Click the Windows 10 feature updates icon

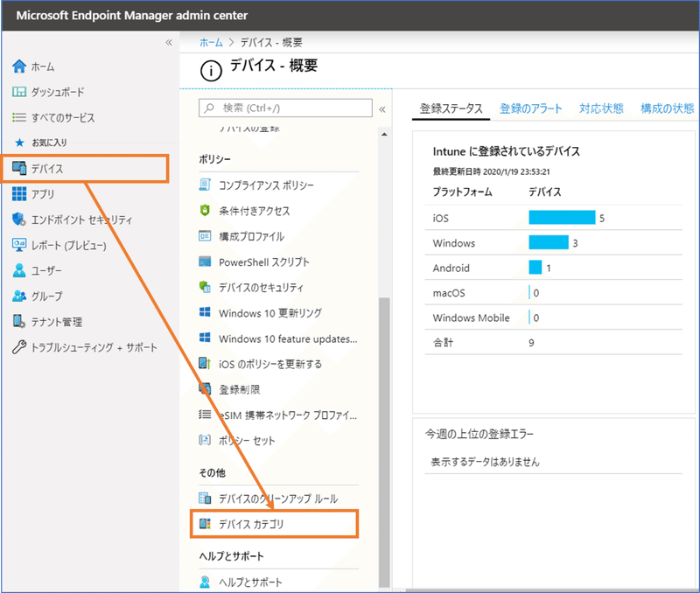click(x=205, y=338)
